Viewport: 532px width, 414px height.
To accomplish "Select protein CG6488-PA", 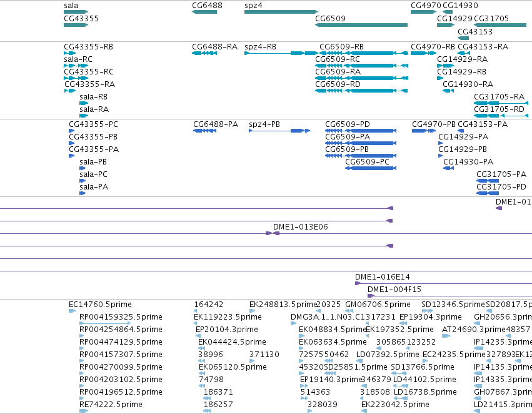I will (x=216, y=124).
